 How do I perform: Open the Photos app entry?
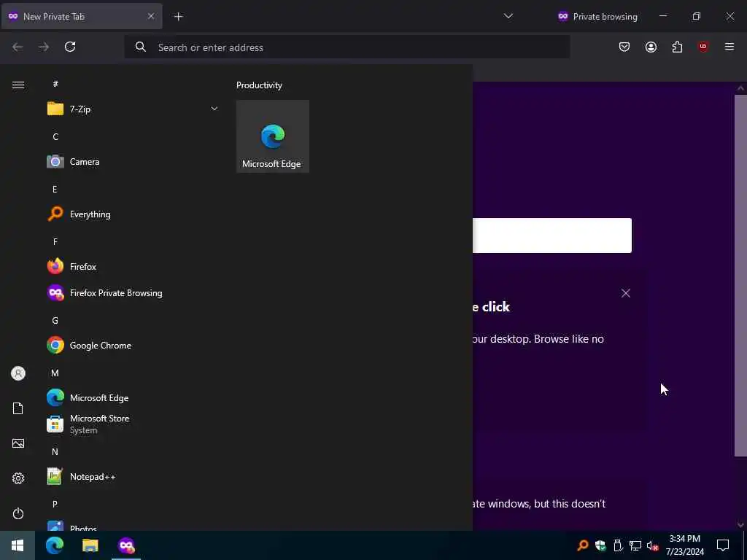tap(133, 526)
